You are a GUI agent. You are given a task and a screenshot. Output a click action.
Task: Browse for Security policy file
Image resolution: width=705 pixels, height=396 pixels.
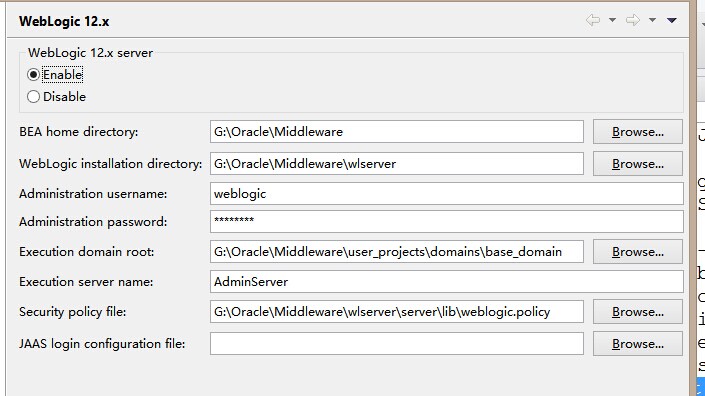pyautogui.click(x=638, y=312)
